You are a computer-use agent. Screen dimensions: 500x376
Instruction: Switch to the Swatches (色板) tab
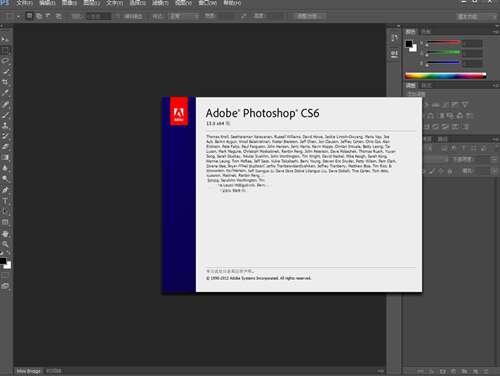pyautogui.click(x=425, y=32)
